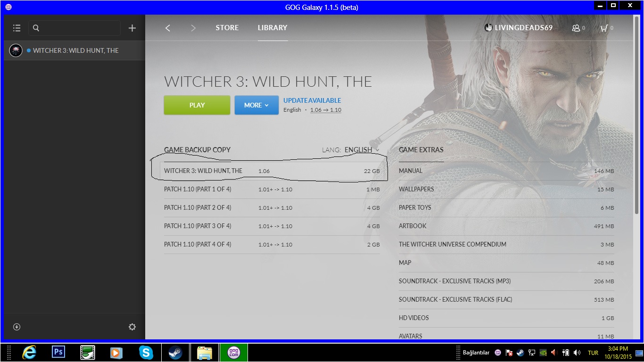Open the downloads icon at sidebar bottom
This screenshot has width=644, height=362.
(17, 327)
